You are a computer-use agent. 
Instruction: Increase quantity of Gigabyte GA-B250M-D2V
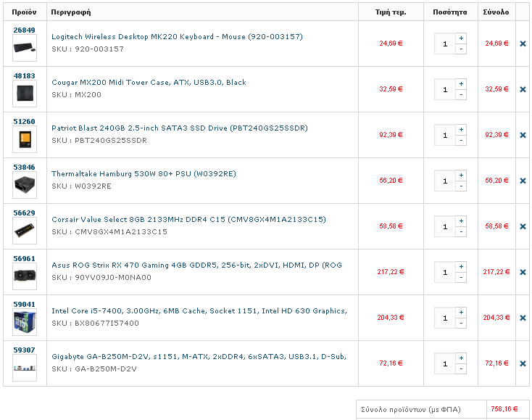pos(461,358)
